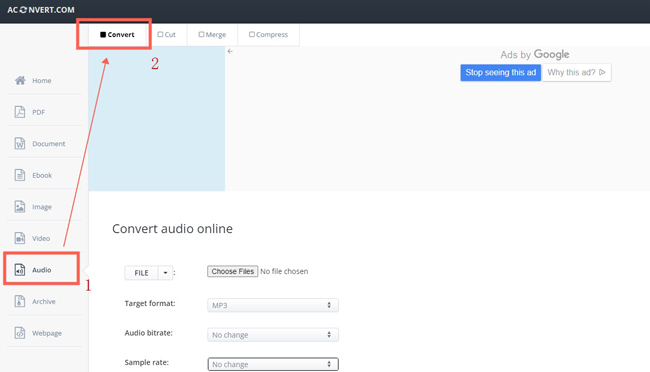This screenshot has width=650, height=372.
Task: Click the Convert audio online heading
Action: pyautogui.click(x=172, y=229)
